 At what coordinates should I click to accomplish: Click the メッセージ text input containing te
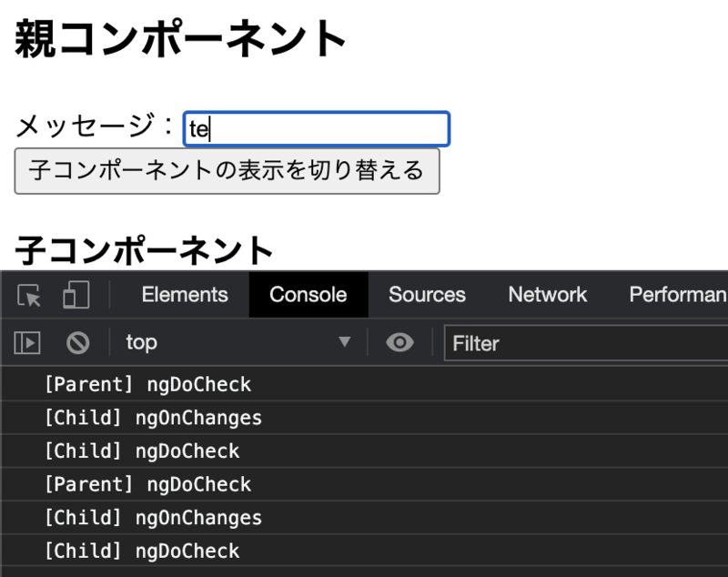(x=316, y=129)
